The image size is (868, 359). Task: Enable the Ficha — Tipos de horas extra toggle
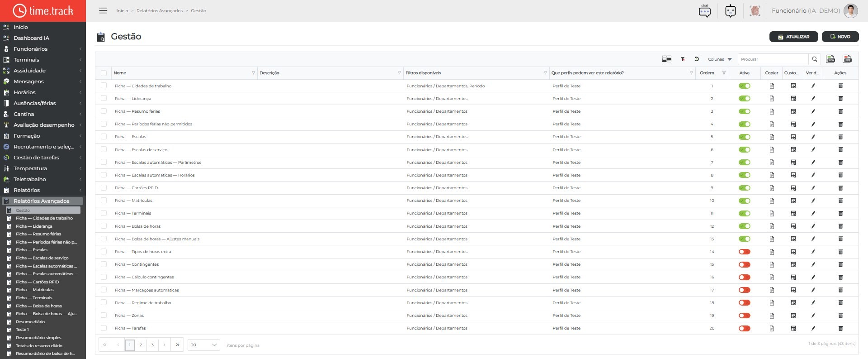[744, 252]
